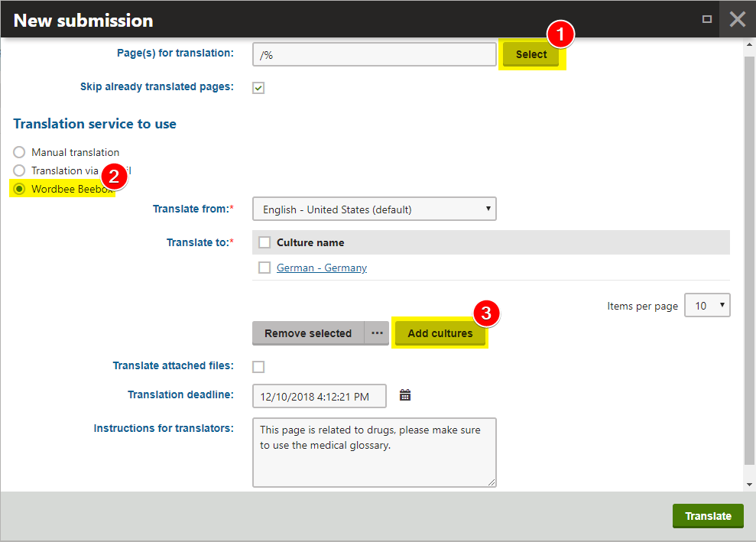756x542 pixels.
Task: Click inside Instructions for translators text area
Action: pos(374,452)
